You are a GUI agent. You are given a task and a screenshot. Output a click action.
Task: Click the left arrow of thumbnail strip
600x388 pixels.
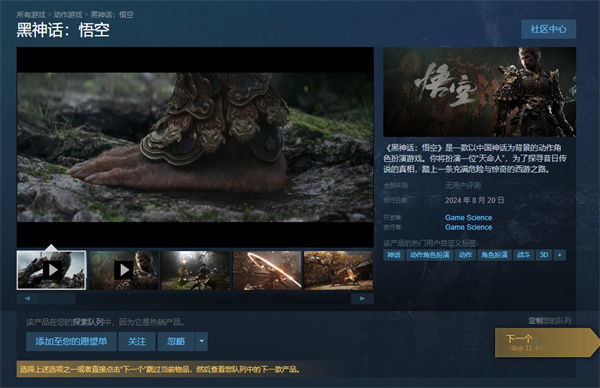28,298
